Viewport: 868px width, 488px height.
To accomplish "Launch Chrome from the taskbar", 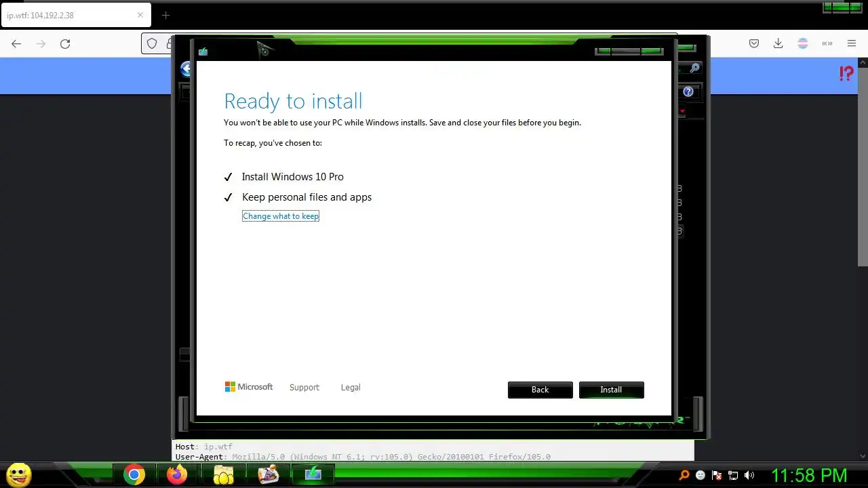I will pyautogui.click(x=134, y=475).
